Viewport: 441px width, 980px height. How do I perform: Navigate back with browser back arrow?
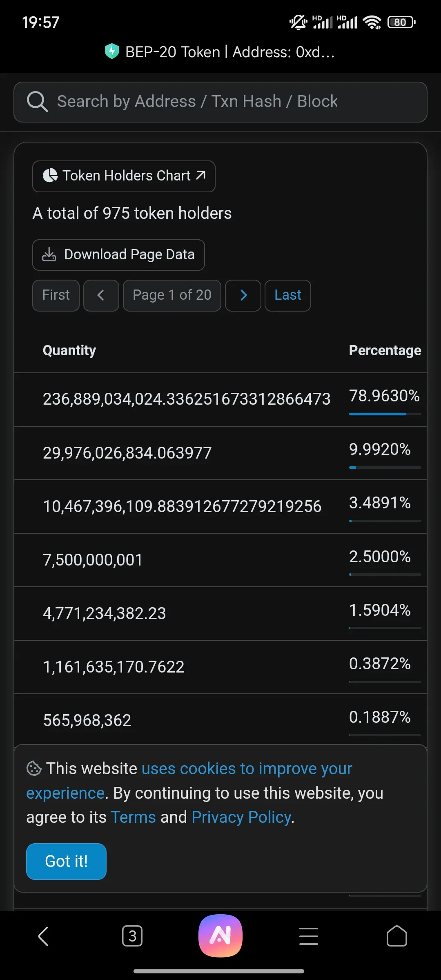point(43,936)
